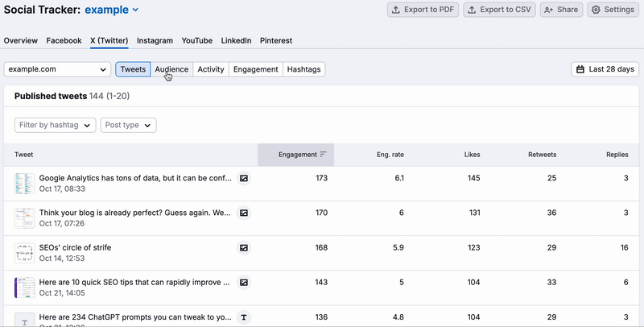
Task: Select the Hashtags report
Action: coord(304,69)
